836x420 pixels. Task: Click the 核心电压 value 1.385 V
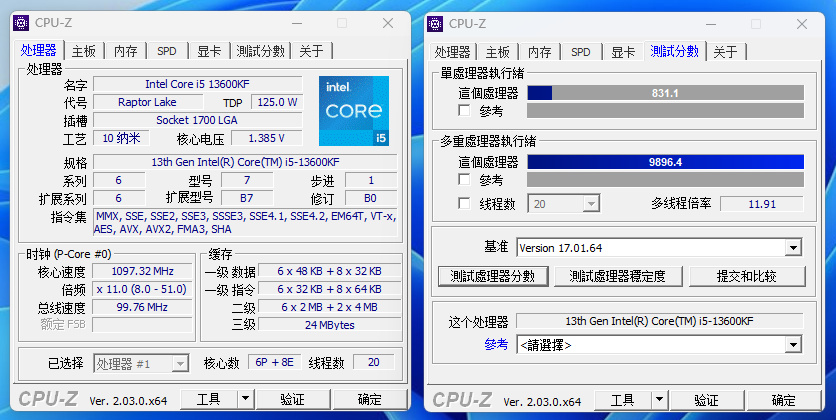coord(267,138)
